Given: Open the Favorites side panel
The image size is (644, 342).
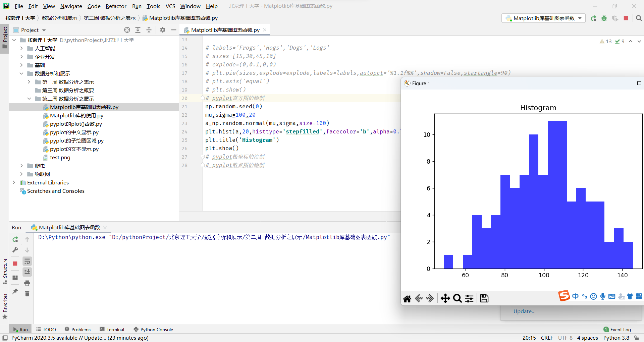Looking at the screenshot, I should click(5, 306).
